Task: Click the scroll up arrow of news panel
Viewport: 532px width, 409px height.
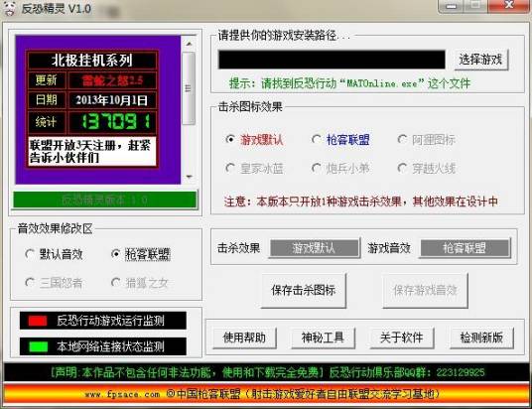Action: [x=189, y=44]
